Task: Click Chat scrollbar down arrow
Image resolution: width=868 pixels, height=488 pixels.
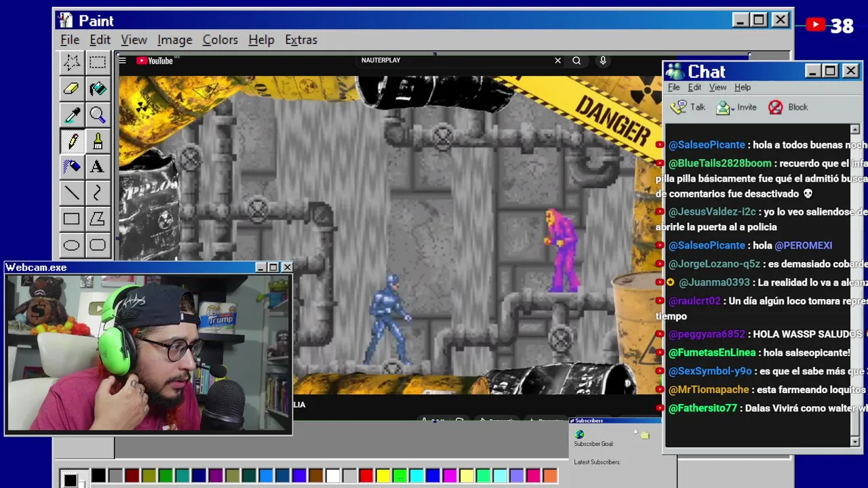Action: click(x=854, y=441)
